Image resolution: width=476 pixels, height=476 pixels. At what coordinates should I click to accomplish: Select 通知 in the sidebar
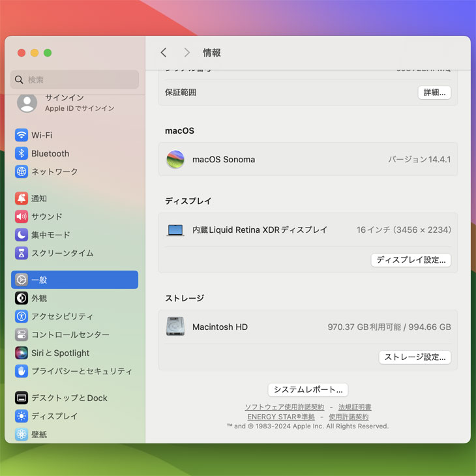75,198
